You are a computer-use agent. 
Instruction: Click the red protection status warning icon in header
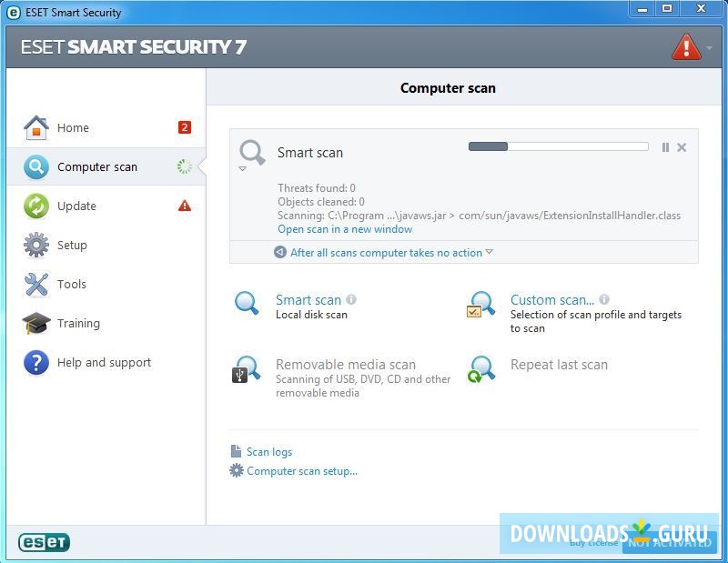[686, 47]
